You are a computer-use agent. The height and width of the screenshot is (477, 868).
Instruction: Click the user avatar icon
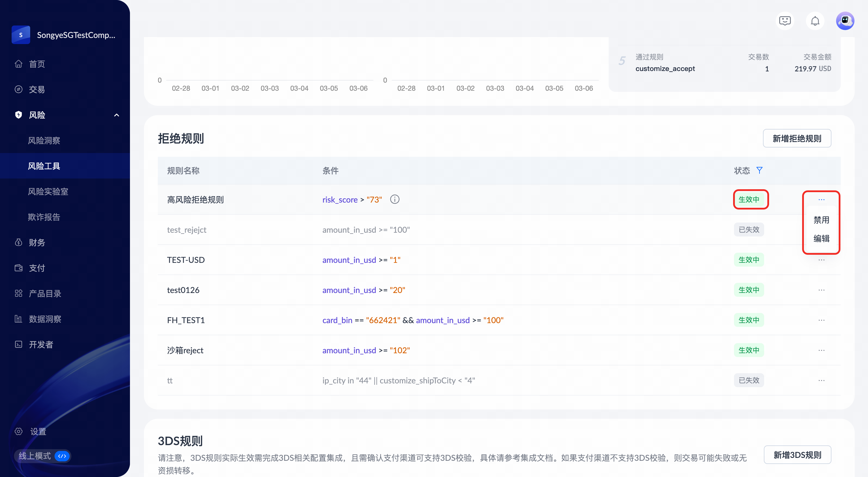click(x=845, y=21)
